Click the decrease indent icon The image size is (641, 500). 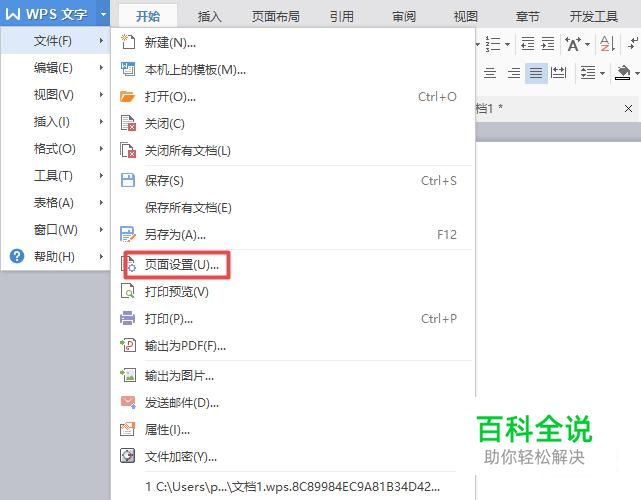[527, 43]
